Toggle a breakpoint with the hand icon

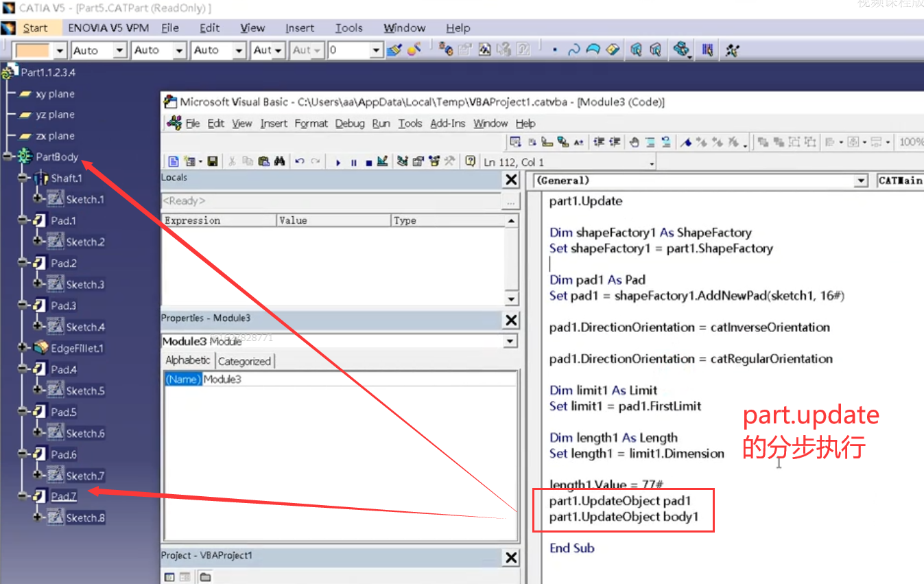[635, 142]
